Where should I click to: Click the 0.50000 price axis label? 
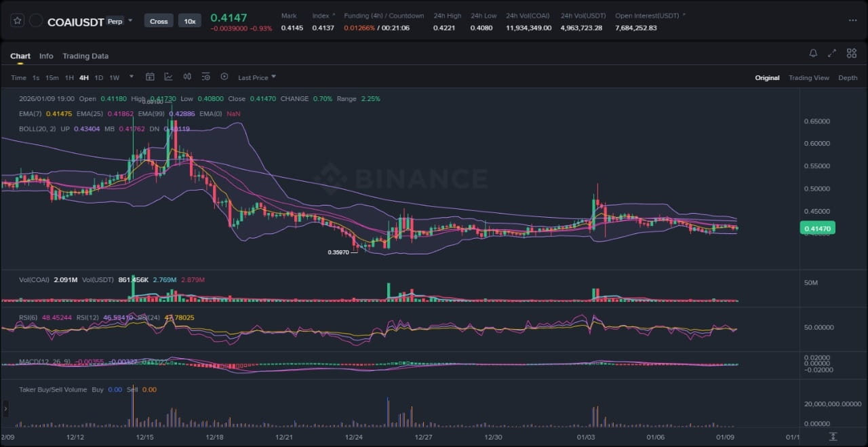pos(817,189)
